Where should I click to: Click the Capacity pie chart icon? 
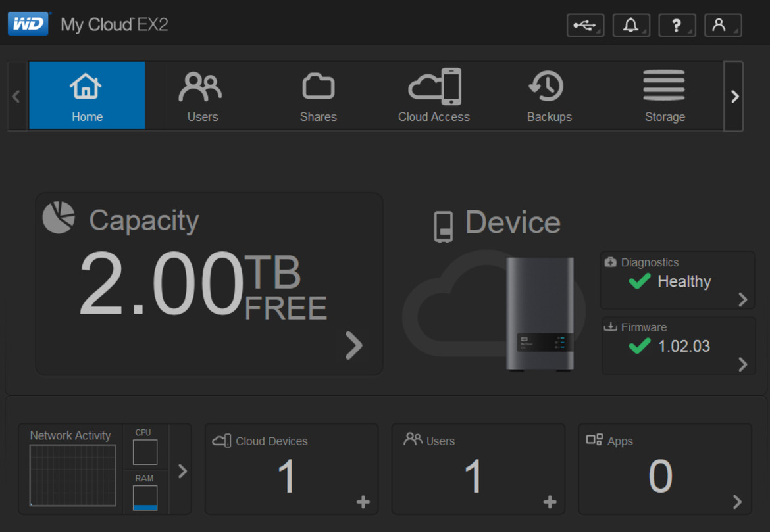[59, 218]
